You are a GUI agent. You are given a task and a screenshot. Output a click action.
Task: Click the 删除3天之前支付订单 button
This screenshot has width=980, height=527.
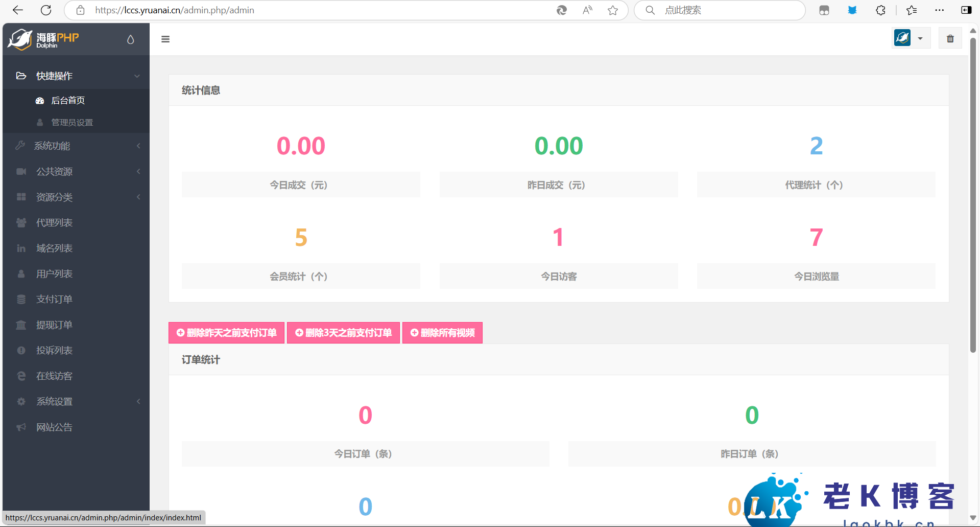[343, 333]
